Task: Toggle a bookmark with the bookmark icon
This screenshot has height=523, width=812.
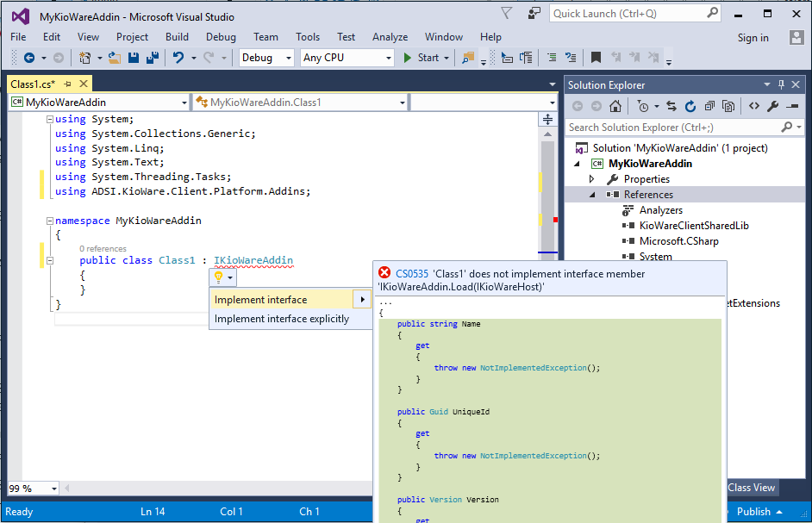Action: pyautogui.click(x=596, y=58)
